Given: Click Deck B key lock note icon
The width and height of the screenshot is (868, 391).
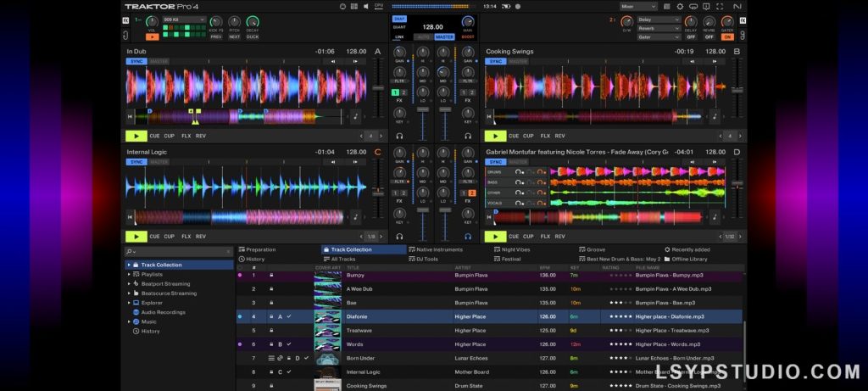Looking at the screenshot, I should pyautogui.click(x=715, y=117).
